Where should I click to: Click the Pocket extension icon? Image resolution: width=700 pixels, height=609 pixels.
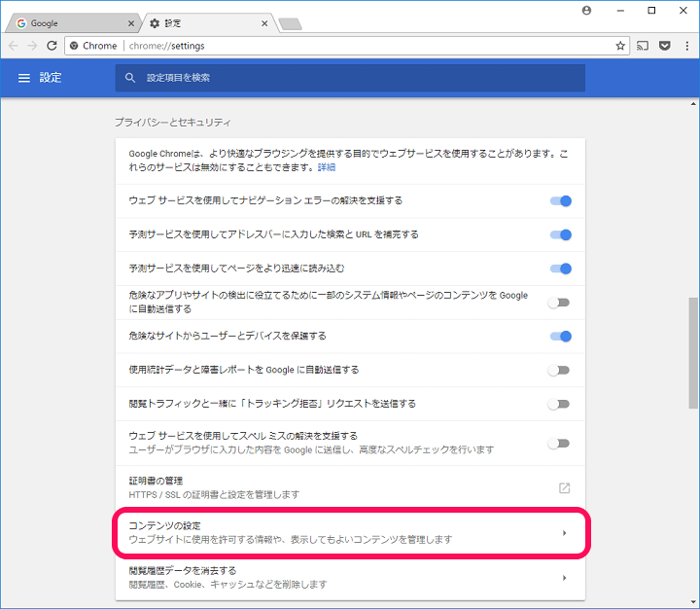(665, 46)
